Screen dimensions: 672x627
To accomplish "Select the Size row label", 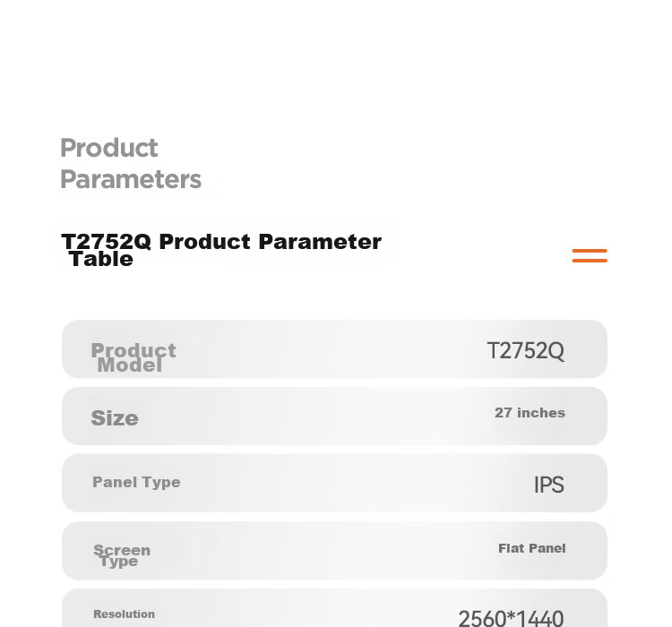I will coord(115,418).
